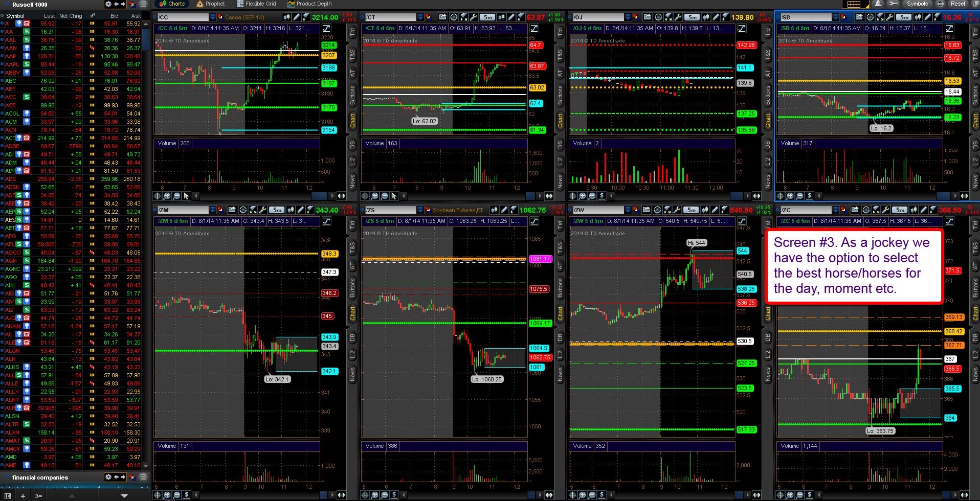Toggle the AT side panel on the /ZM chart
Screen dimensions: 980x501
click(352, 266)
